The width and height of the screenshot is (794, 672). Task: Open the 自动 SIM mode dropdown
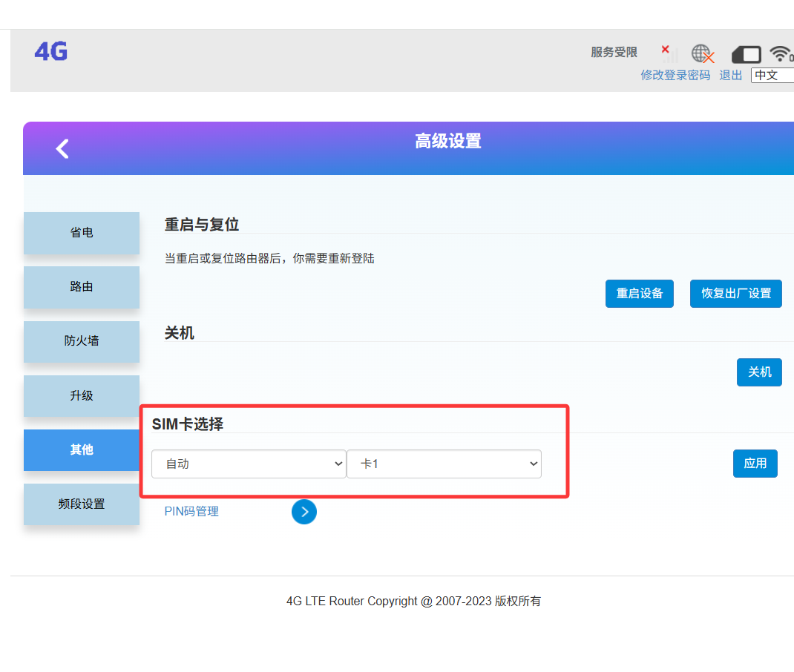click(x=249, y=464)
